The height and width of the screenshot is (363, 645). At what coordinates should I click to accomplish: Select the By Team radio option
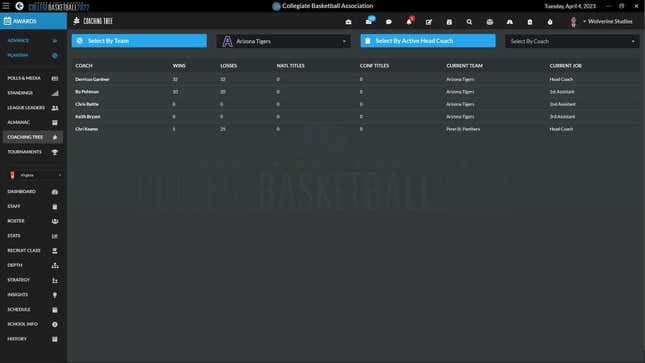139,41
